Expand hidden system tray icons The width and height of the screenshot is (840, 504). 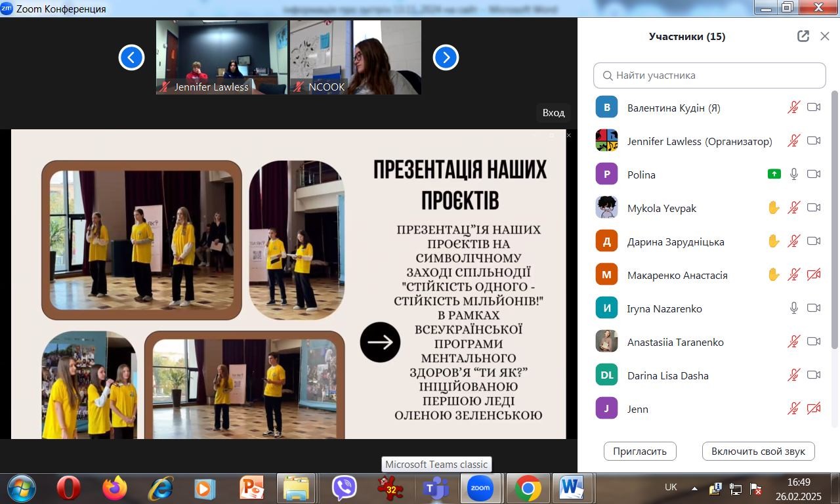pyautogui.click(x=694, y=488)
